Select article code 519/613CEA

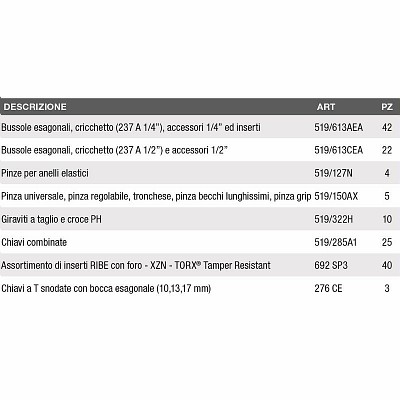(x=338, y=150)
